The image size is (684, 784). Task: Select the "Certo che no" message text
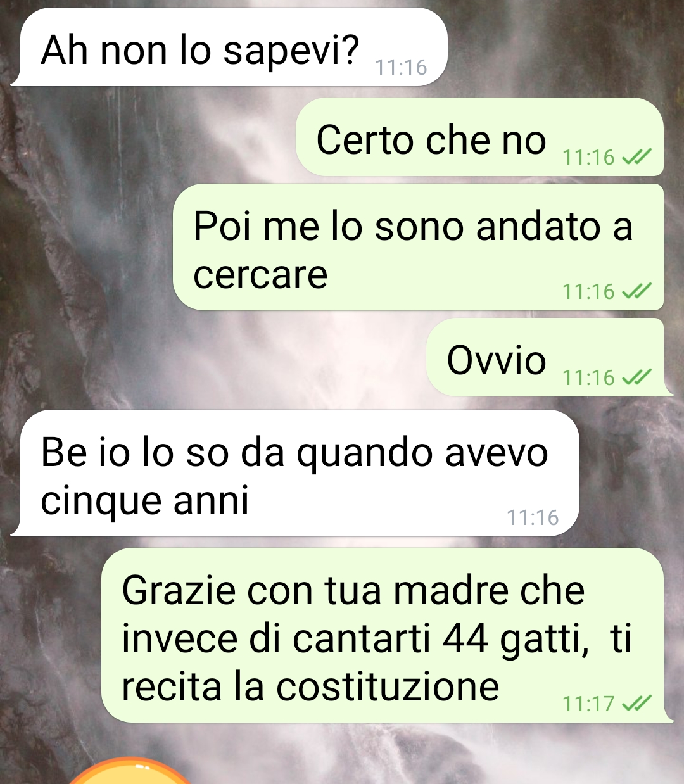coord(431,140)
